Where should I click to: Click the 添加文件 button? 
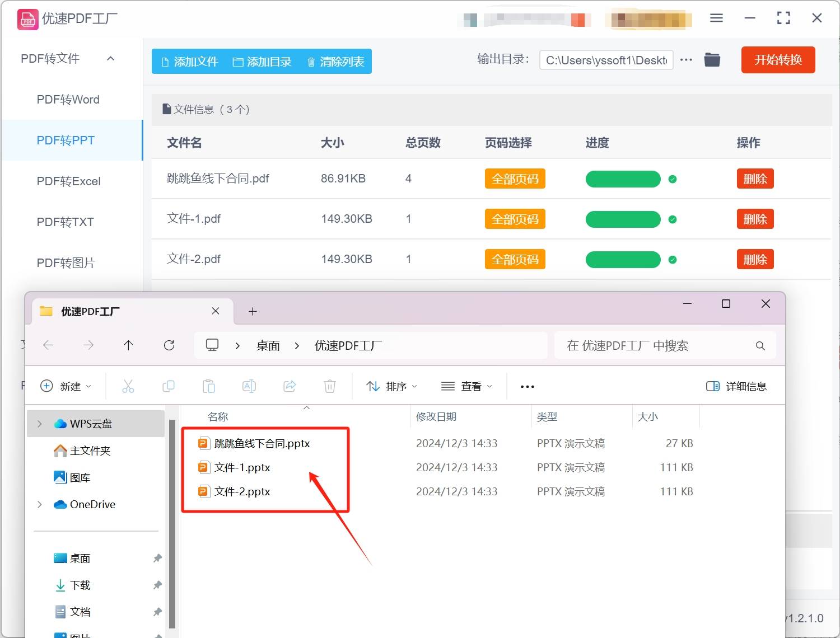point(189,62)
